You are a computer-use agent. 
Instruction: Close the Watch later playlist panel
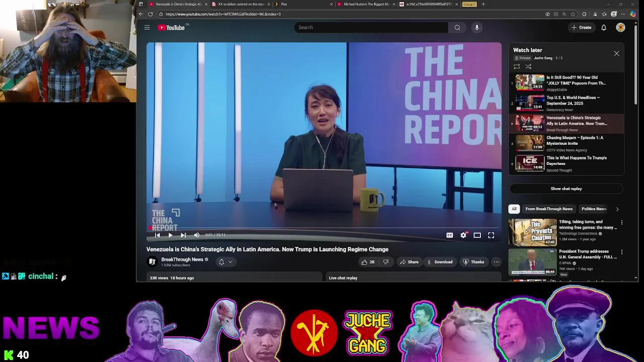click(616, 53)
